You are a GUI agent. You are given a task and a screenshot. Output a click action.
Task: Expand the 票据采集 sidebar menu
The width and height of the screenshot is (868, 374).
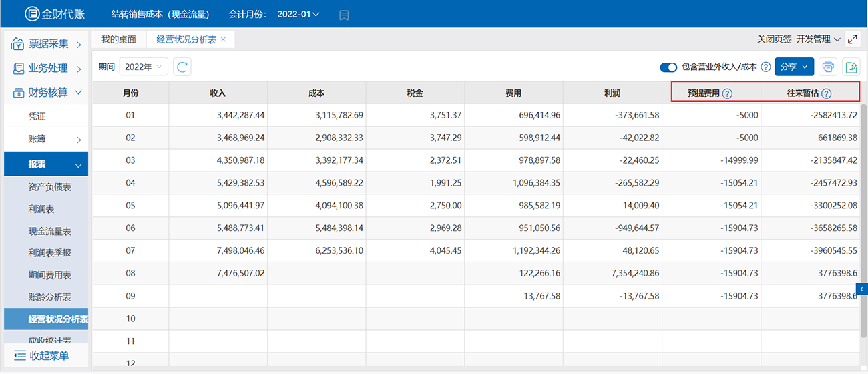(47, 44)
